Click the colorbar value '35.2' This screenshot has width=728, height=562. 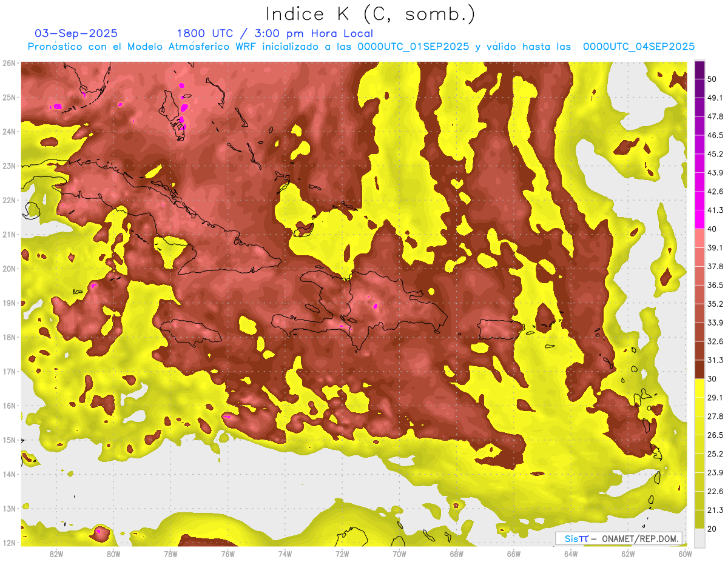(715, 304)
